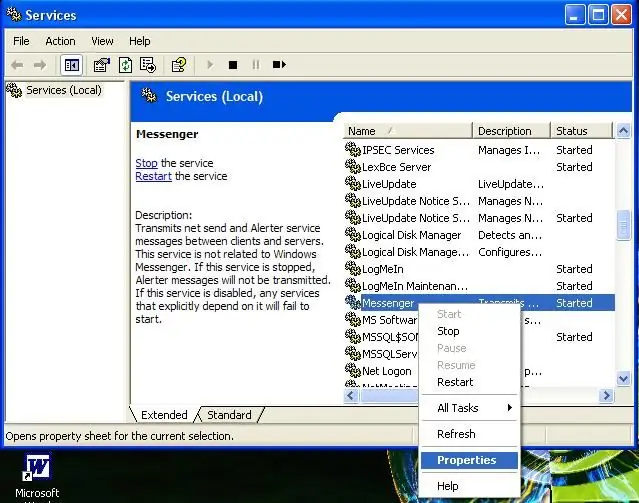The width and height of the screenshot is (639, 503).
Task: Select the highlighted Messenger service row
Action: click(x=479, y=303)
